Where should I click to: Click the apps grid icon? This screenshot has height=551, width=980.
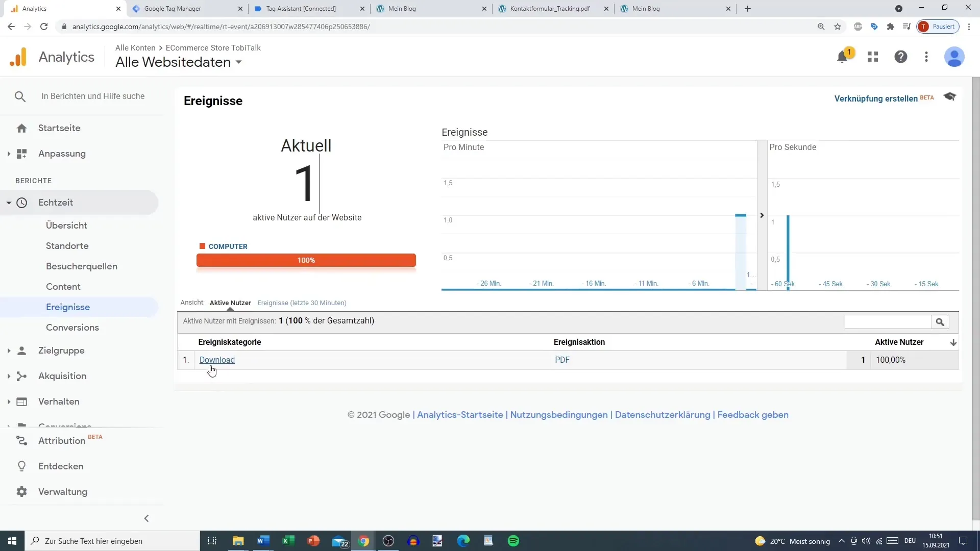click(873, 57)
